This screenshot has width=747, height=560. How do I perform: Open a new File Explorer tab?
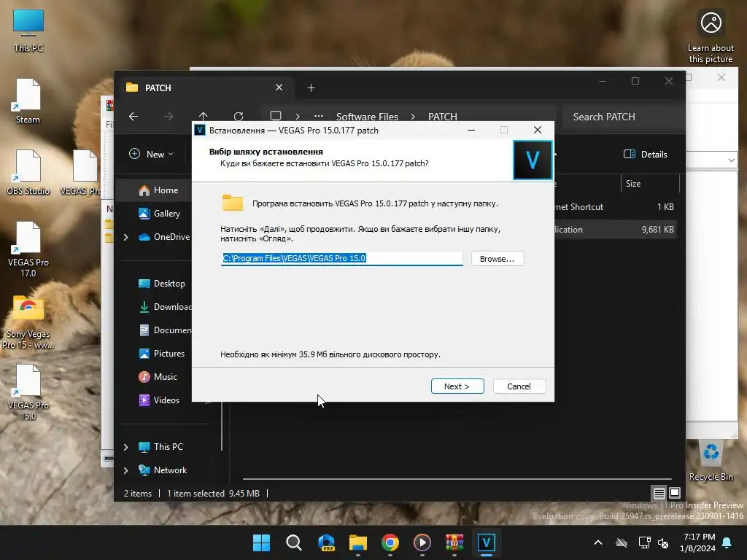coord(311,88)
